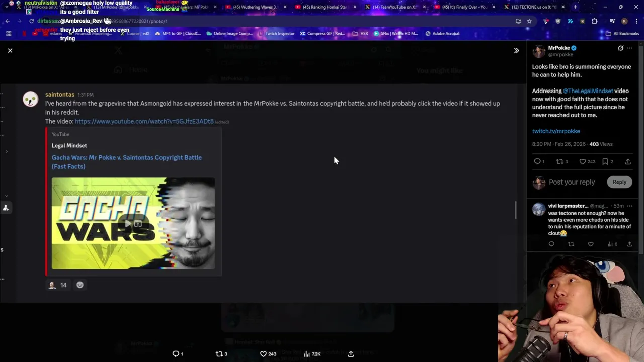
Task: Open the twitch.tv/mrpokke link
Action: pos(556,131)
